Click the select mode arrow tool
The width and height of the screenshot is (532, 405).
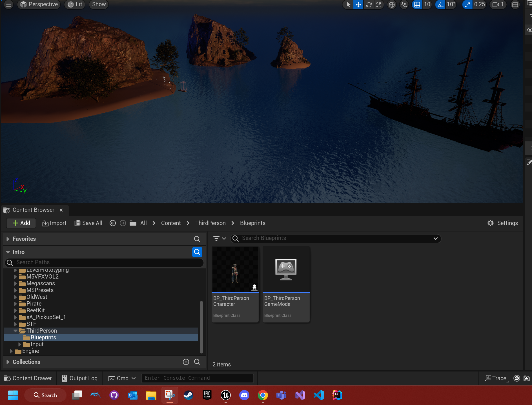(x=348, y=5)
